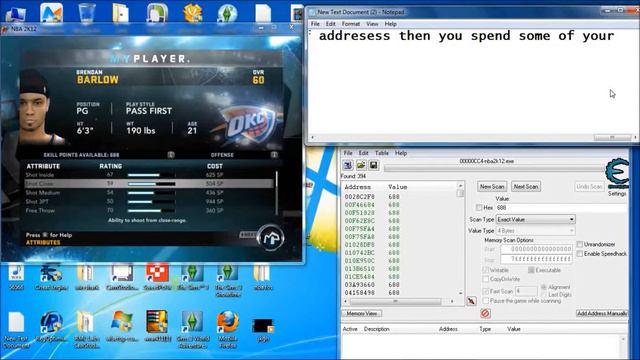Image resolution: width=640 pixels, height=360 pixels.
Task: Select address 0028C2F8 in the found list
Action: pyautogui.click(x=372, y=197)
